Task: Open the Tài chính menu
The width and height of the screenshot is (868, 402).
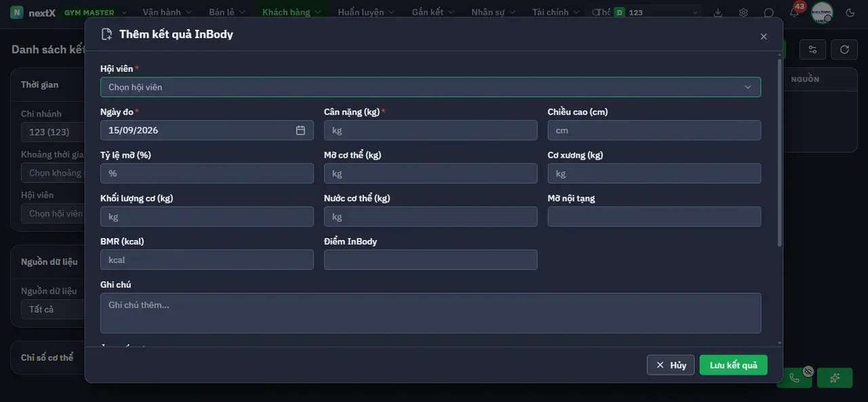Action: pyautogui.click(x=556, y=12)
